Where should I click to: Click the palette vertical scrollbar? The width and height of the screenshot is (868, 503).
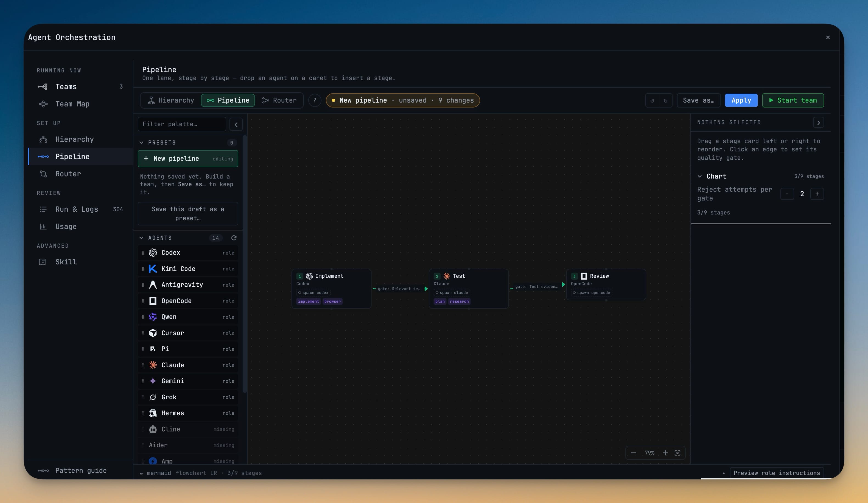tap(245, 264)
